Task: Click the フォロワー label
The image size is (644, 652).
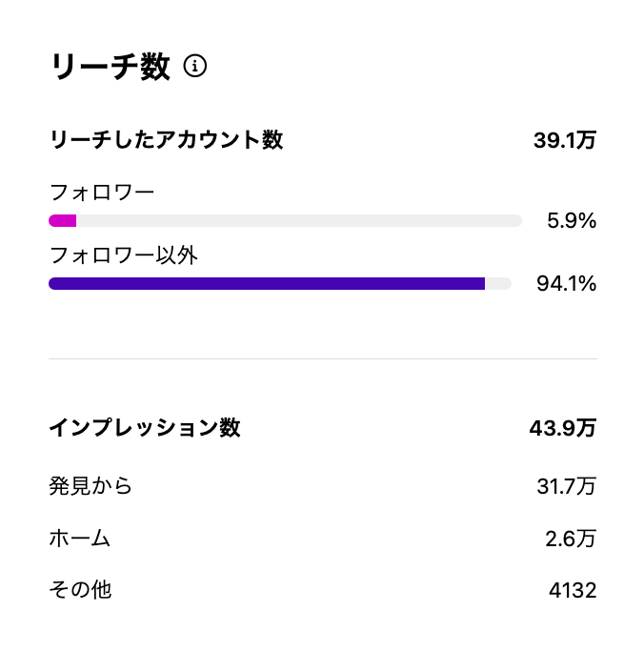Action: 102,193
